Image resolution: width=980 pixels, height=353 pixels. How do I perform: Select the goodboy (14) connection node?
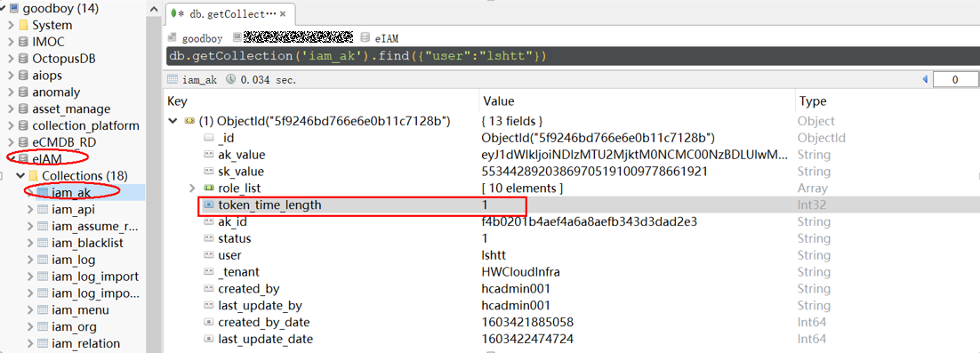[60, 9]
